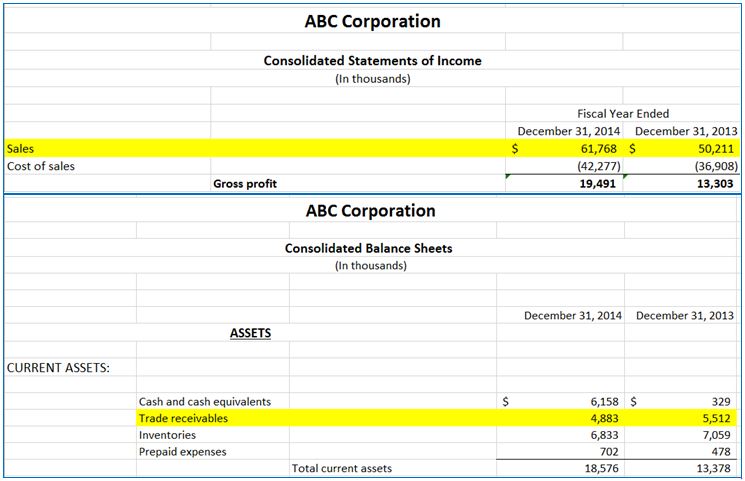The height and width of the screenshot is (481, 745).
Task: Click the 2014 Sales value 61,768
Action: (599, 149)
